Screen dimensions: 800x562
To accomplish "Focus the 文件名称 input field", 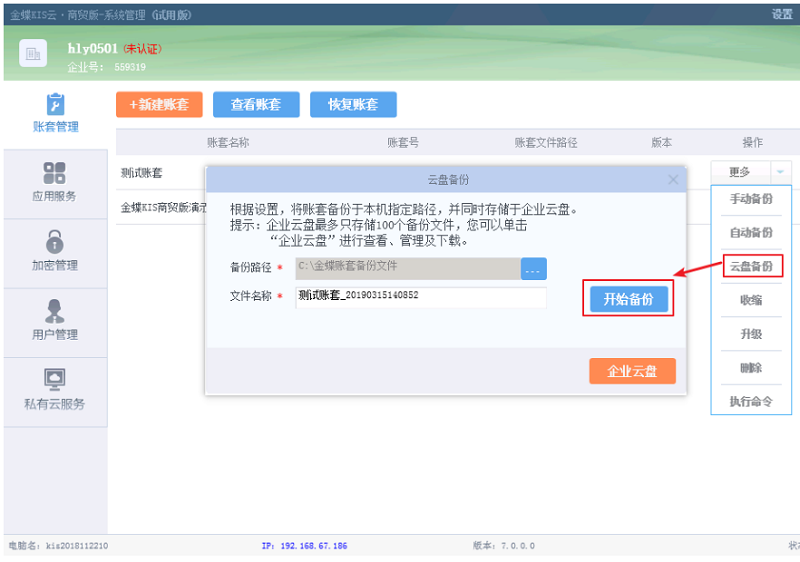I will point(420,297).
